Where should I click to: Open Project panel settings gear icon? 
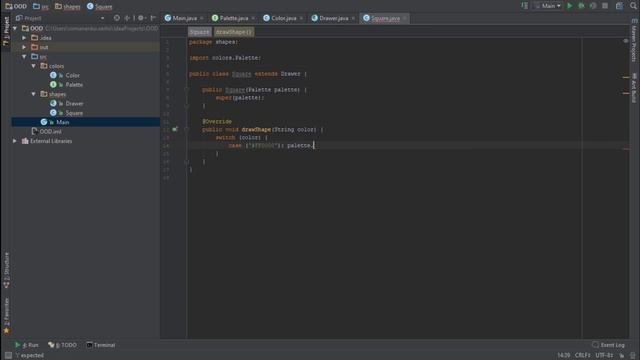coord(141,18)
